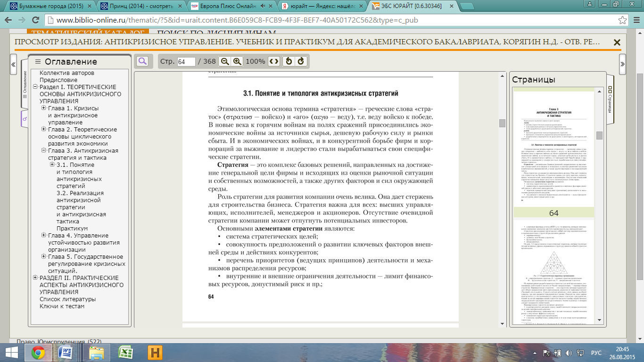The image size is (644, 362).
Task: Open Предисловие in contents
Action: coord(58,80)
